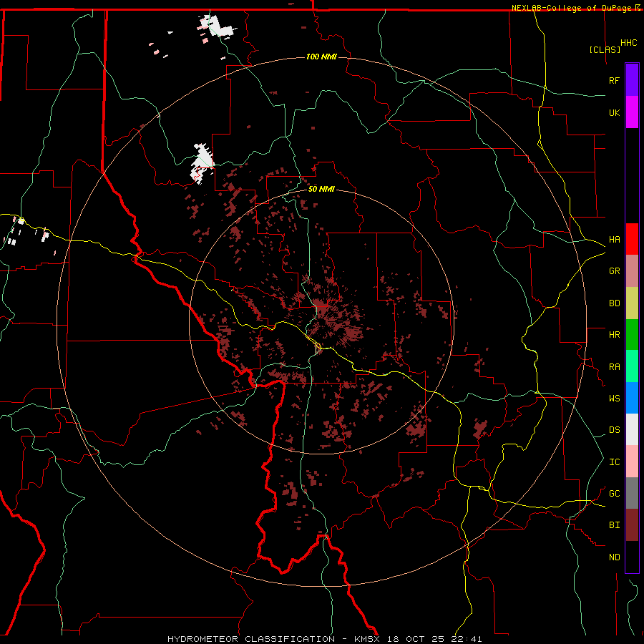Screen dimensions: 644x644
Task: Click the BI legend label
Action: (614, 525)
